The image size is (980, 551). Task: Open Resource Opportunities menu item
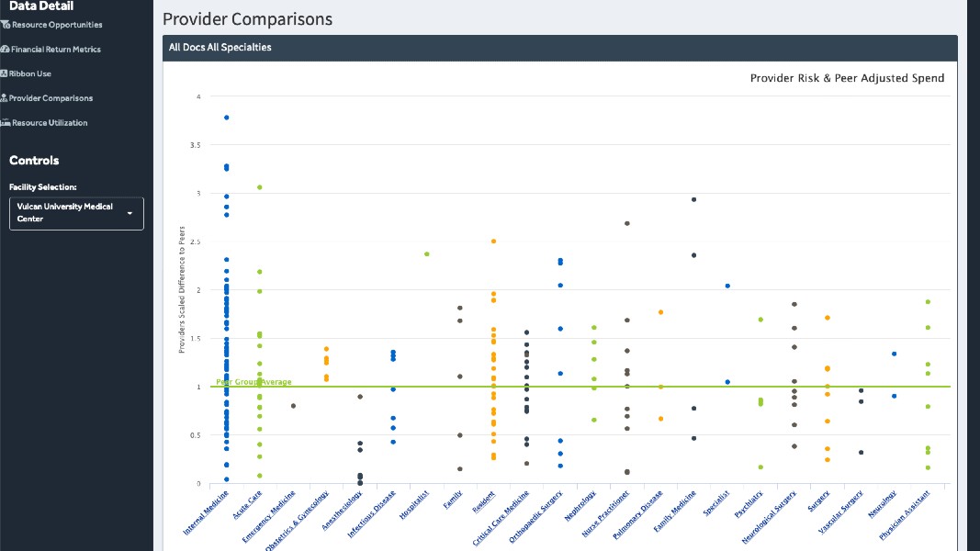(x=57, y=25)
